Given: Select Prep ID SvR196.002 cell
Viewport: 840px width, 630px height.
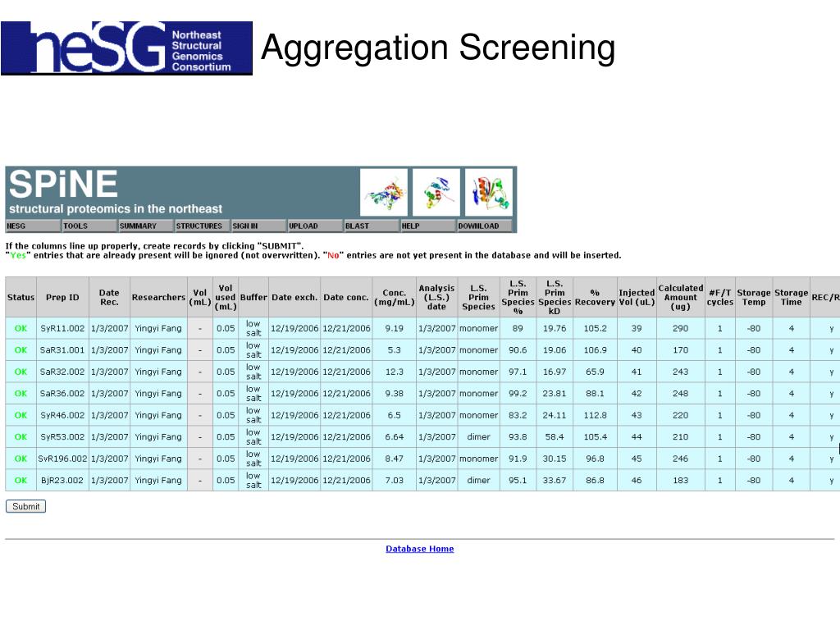Looking at the screenshot, I should coord(62,459).
